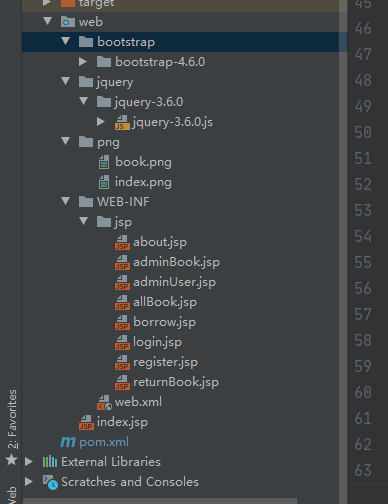
Task: Click the bootstrap folder icon
Action: point(86,42)
